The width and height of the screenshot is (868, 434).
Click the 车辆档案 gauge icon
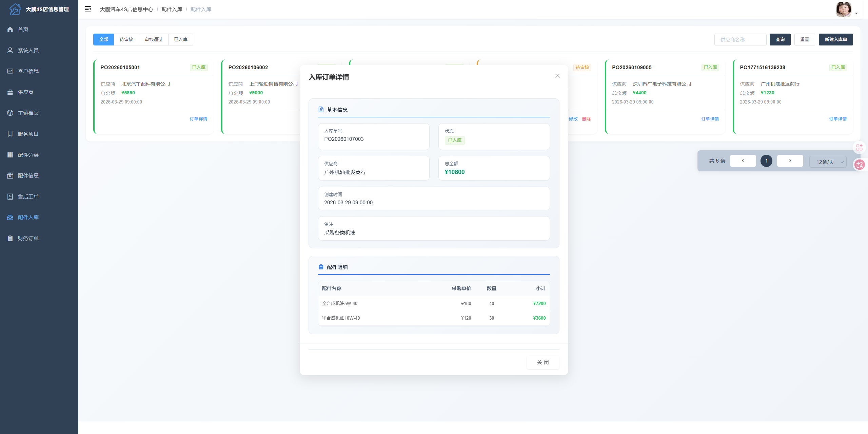click(x=10, y=113)
